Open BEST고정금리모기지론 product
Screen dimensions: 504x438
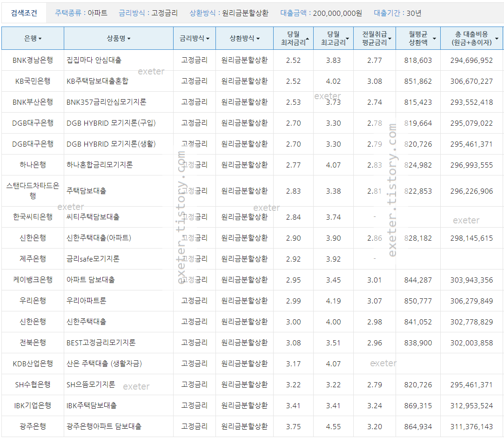coord(101,343)
